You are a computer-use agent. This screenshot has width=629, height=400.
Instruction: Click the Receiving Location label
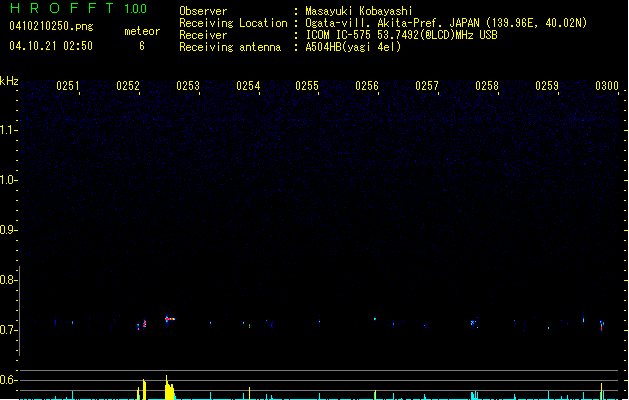point(233,23)
